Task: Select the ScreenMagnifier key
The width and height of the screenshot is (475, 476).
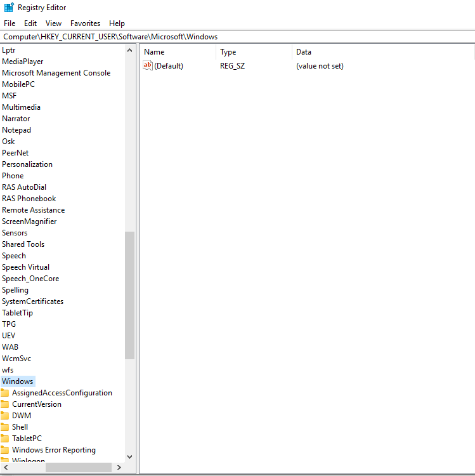Action: 29,221
